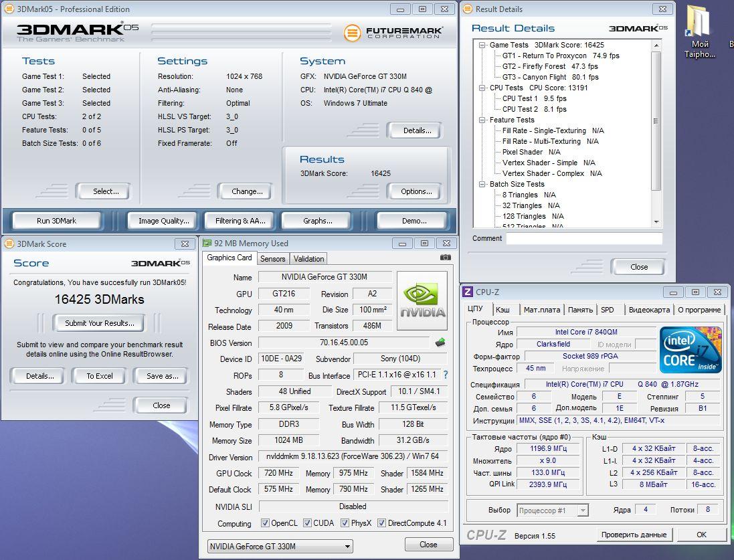The width and height of the screenshot is (734, 560).
Task: Open the Видеокарта tab in CPU-Z
Action: [x=649, y=310]
